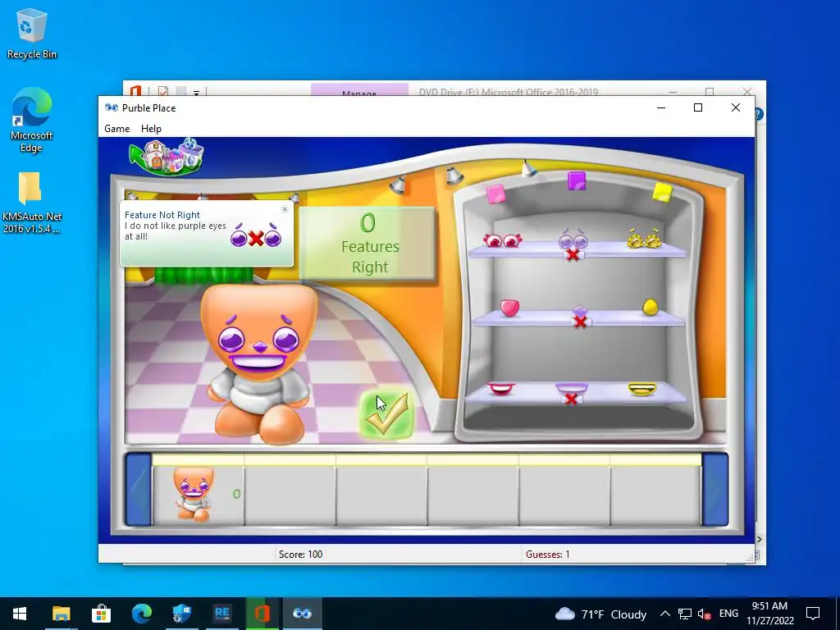Click the network tray icon
Image resolution: width=840 pixels, height=630 pixels.
tap(685, 614)
